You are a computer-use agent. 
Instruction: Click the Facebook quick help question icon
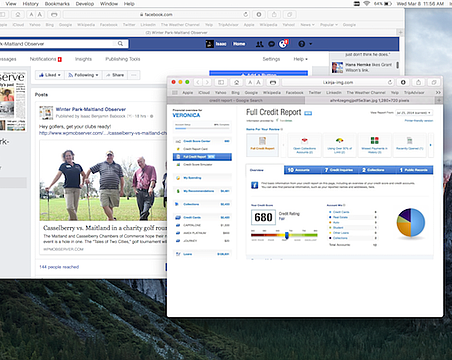pos(301,44)
